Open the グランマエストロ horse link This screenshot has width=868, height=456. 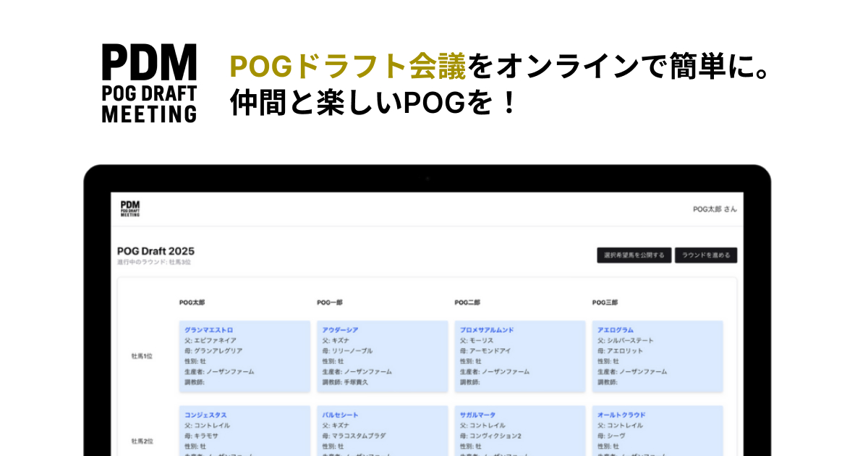point(210,329)
